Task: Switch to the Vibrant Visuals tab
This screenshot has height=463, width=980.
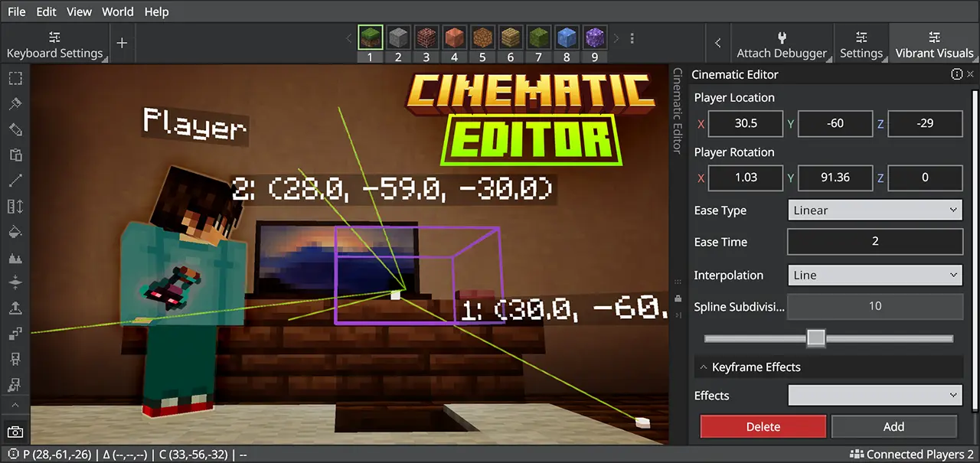Action: [x=934, y=45]
